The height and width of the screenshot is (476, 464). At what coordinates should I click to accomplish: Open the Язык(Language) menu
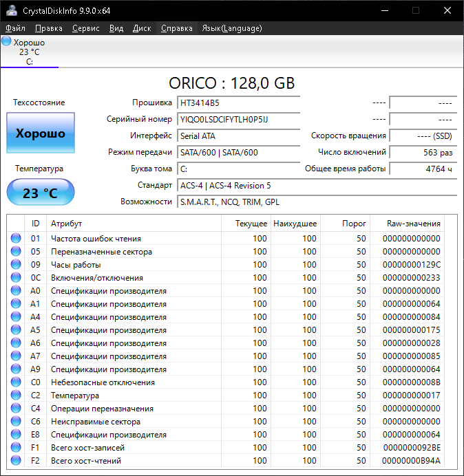pos(232,28)
